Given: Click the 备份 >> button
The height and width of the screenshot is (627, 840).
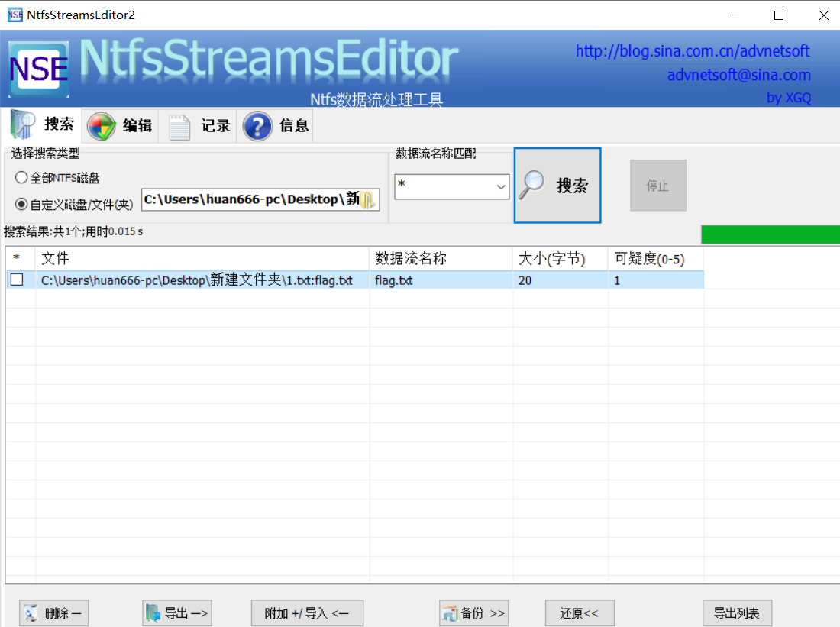Looking at the screenshot, I should click(x=473, y=613).
